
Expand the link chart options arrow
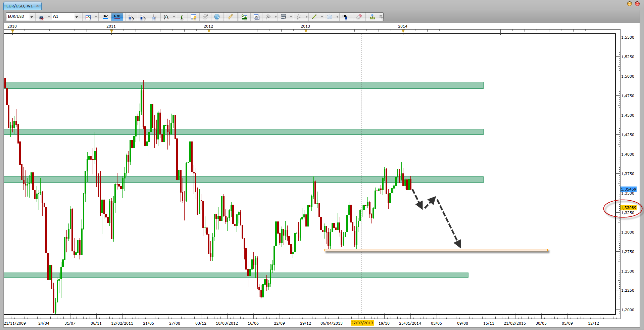(x=49, y=17)
